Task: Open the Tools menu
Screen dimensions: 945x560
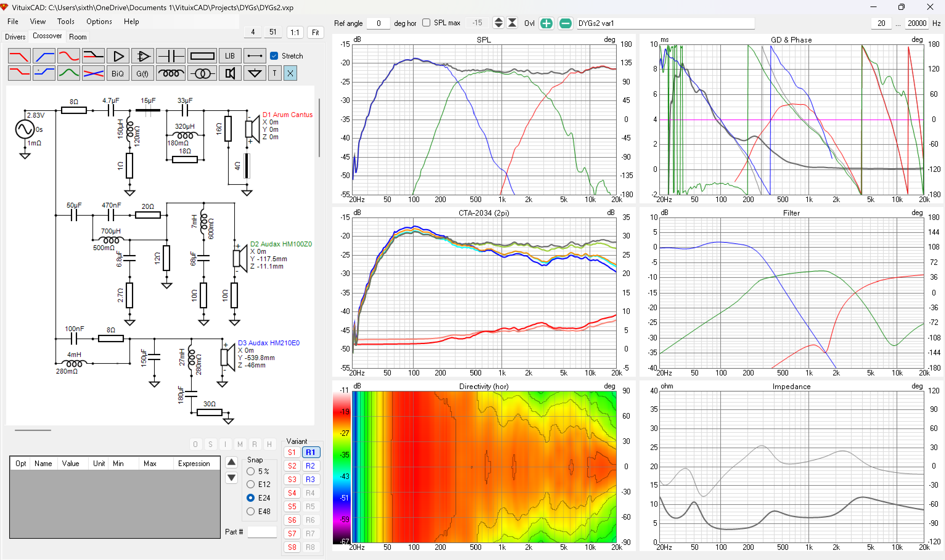Action: [x=66, y=22]
